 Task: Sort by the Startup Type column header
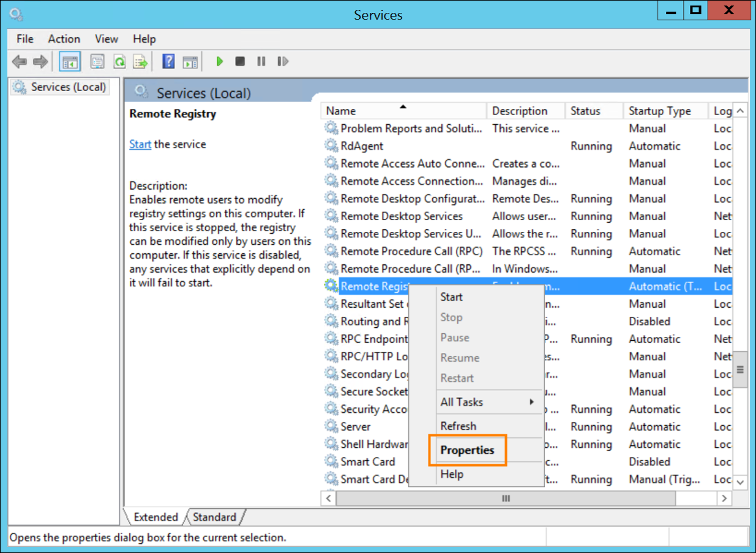point(660,111)
